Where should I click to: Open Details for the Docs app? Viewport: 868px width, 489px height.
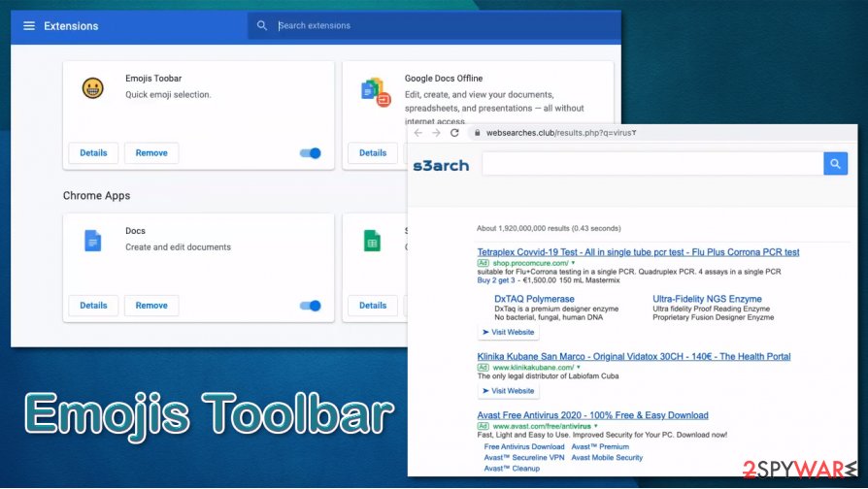click(x=93, y=306)
